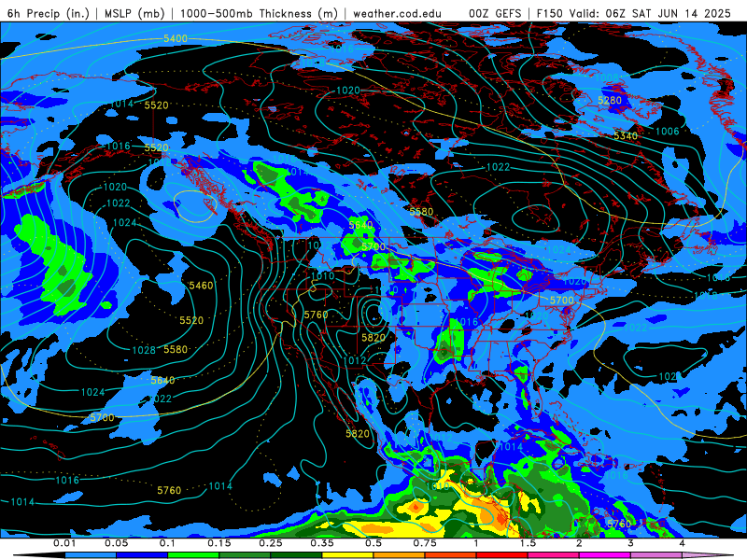Click the "1000-500mb Thickness (m)" header label
Image resolution: width=747 pixels, height=560 pixels.
pyautogui.click(x=259, y=13)
